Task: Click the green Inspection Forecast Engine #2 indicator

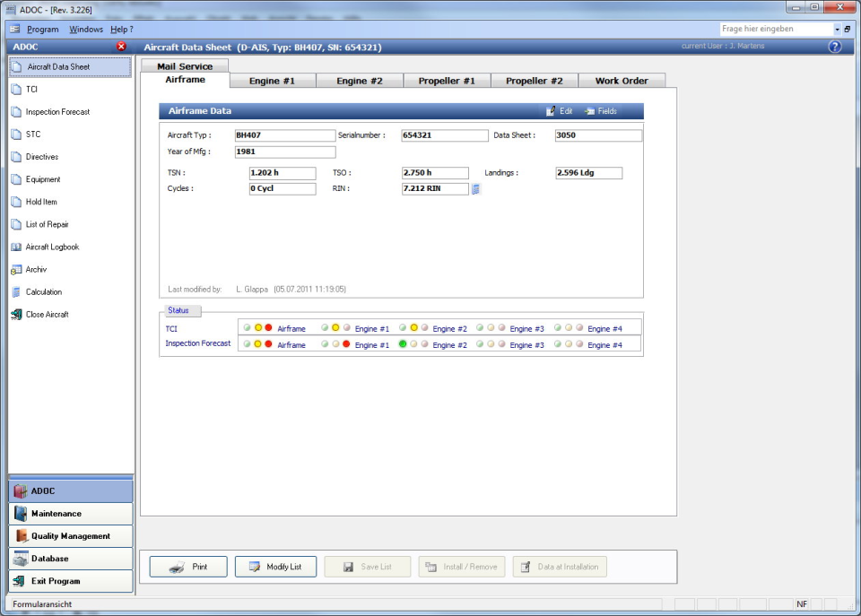Action: point(401,343)
